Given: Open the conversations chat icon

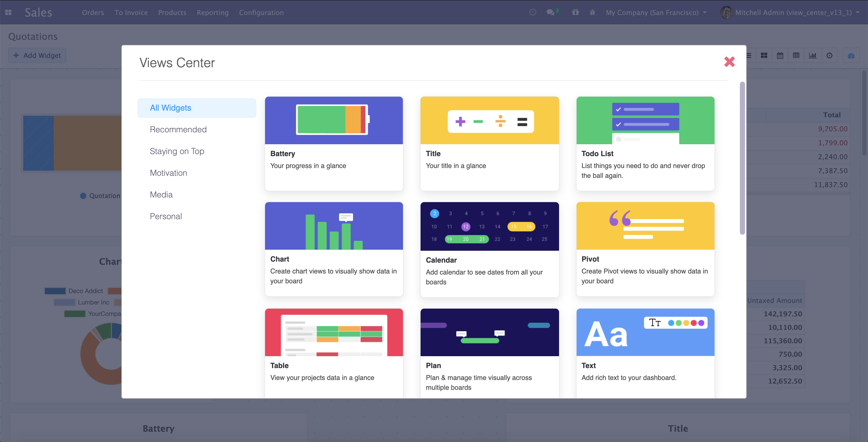Looking at the screenshot, I should tap(550, 12).
